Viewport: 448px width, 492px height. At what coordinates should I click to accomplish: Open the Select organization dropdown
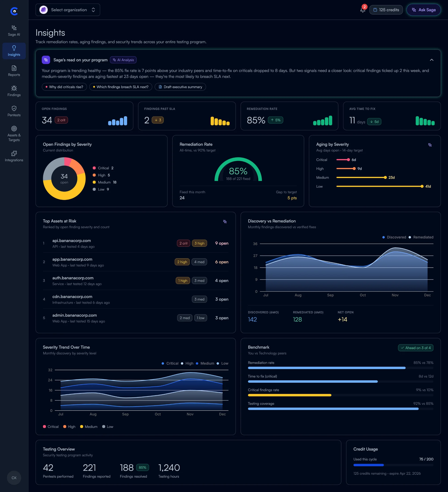[x=68, y=10]
